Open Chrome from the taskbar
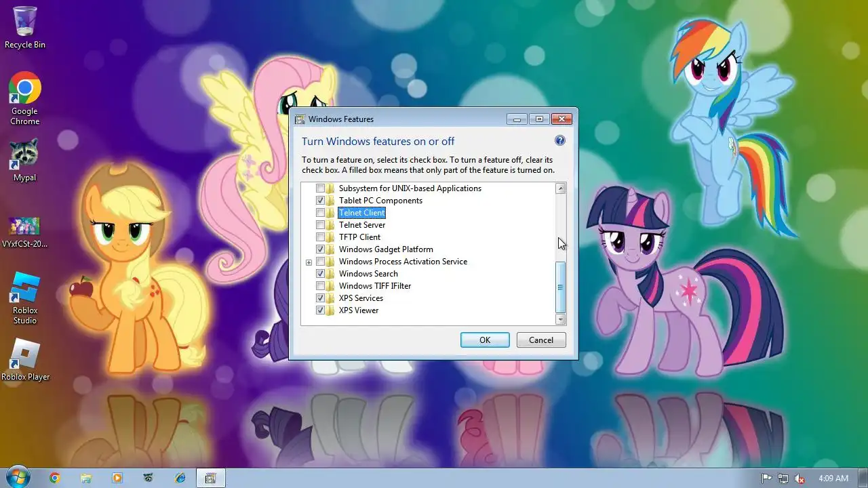 click(x=55, y=478)
